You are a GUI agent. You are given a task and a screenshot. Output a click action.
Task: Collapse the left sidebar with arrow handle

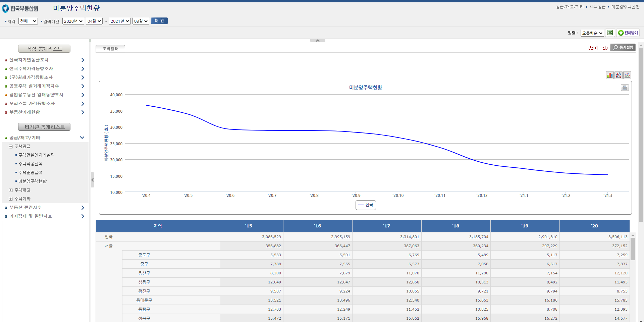92,180
